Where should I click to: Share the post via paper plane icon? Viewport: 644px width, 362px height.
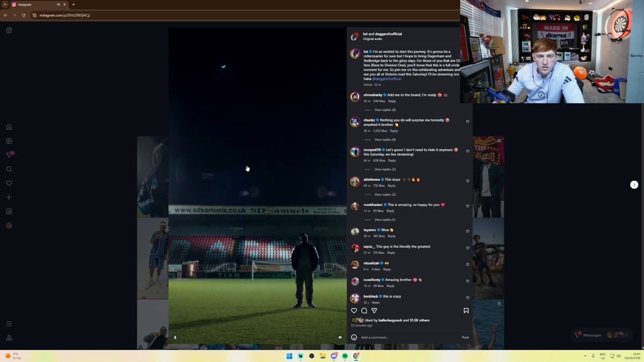(x=374, y=311)
